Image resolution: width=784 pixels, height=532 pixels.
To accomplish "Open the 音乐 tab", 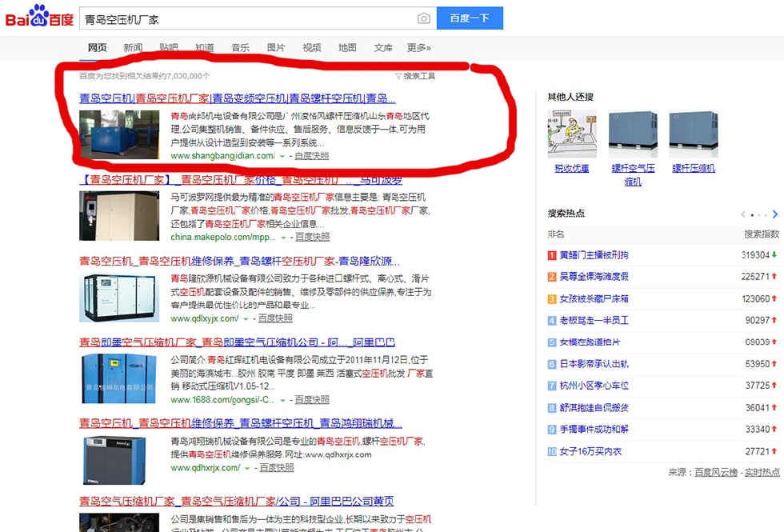I will pos(240,47).
